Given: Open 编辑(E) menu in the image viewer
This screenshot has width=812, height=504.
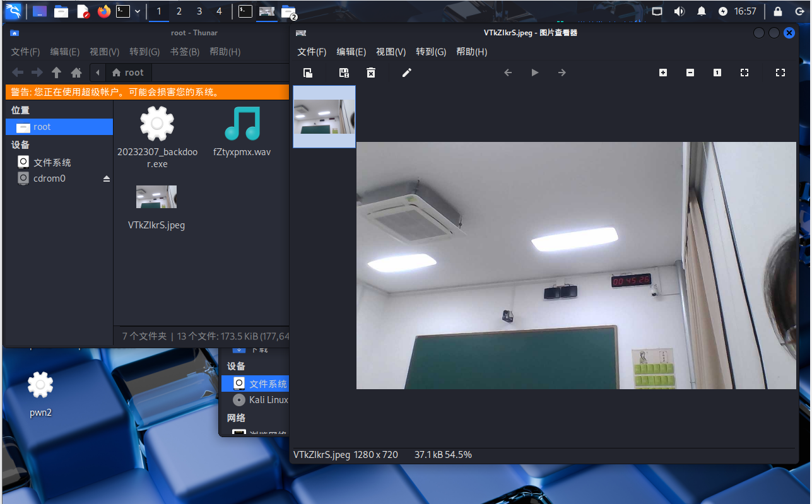Looking at the screenshot, I should (351, 52).
